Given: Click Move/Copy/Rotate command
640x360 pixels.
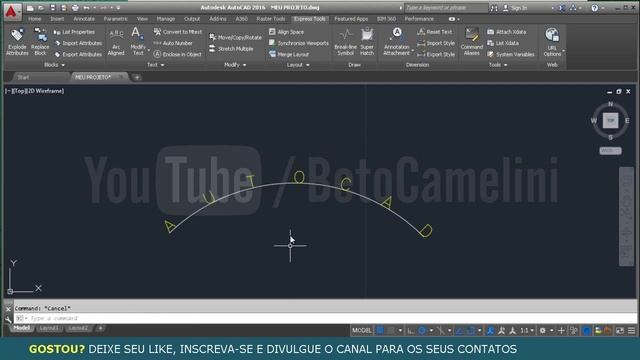Looking at the screenshot, I should tap(236, 38).
